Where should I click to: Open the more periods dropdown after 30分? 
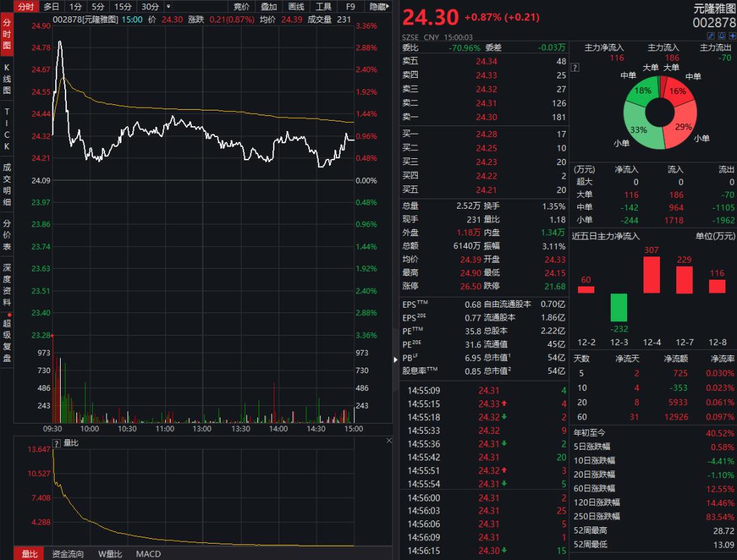tap(169, 7)
